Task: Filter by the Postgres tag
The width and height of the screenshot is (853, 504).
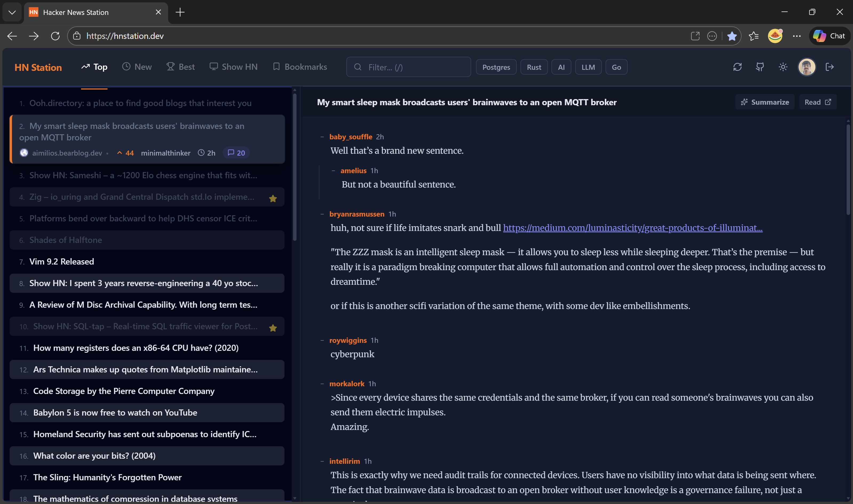Action: (496, 67)
